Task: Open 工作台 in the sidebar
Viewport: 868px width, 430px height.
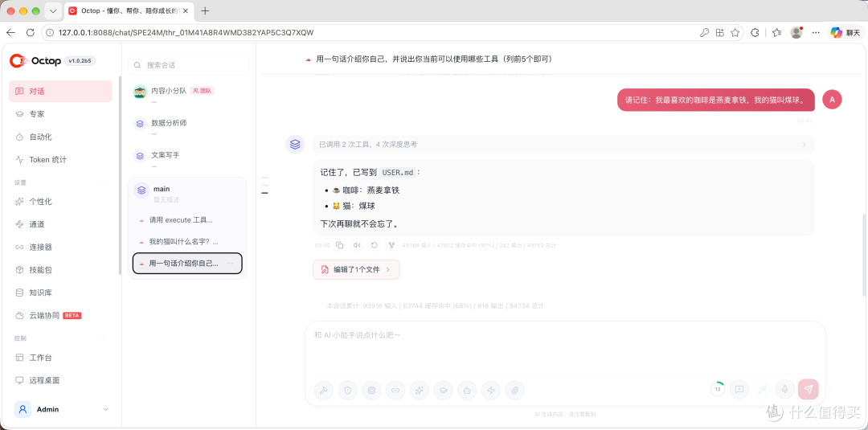Action: point(60,358)
